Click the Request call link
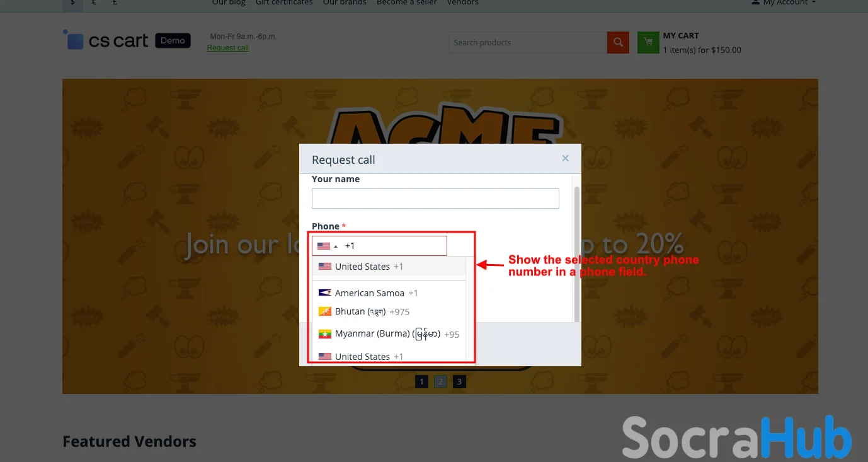Screen dimensions: 868x462 pos(228,48)
